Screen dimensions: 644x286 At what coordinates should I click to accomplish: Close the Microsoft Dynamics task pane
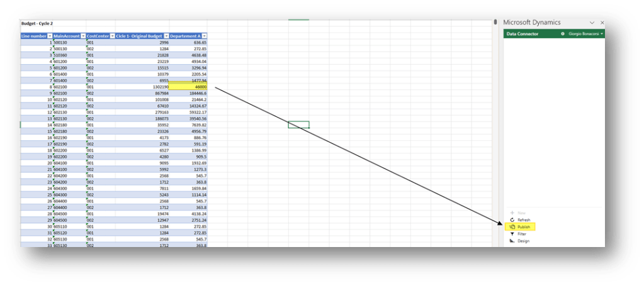pyautogui.click(x=602, y=23)
